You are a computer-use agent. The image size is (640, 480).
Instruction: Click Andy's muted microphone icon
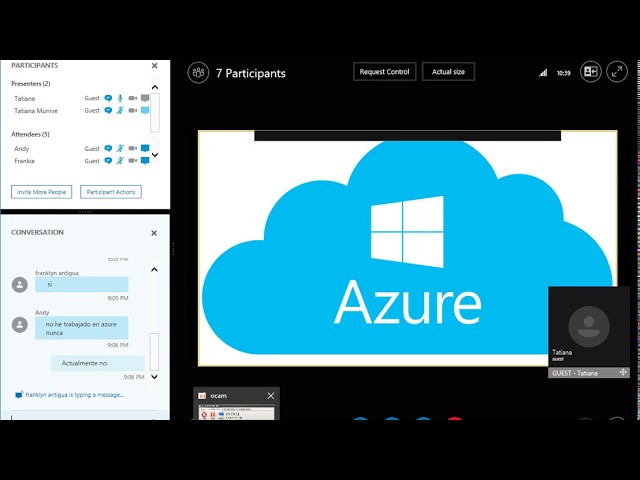click(120, 149)
